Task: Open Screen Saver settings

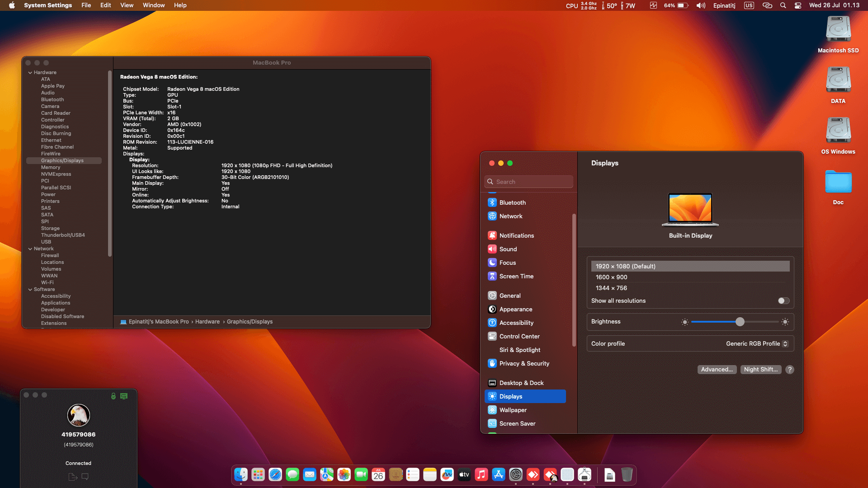Action: pyautogui.click(x=517, y=423)
